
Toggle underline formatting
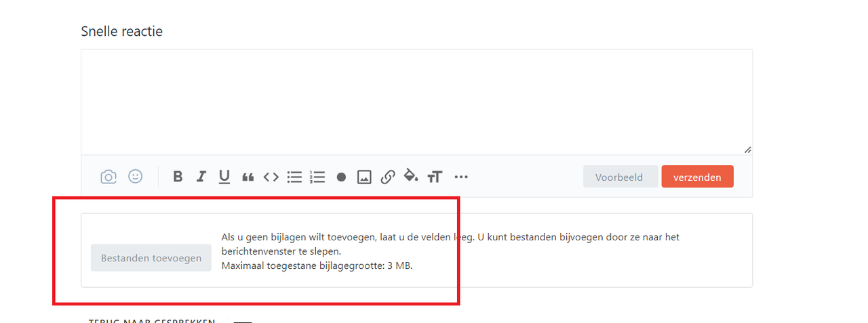224,177
